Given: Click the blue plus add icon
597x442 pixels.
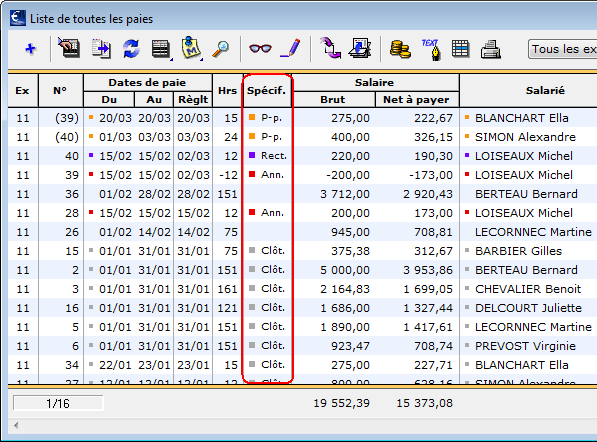Looking at the screenshot, I should (30, 49).
